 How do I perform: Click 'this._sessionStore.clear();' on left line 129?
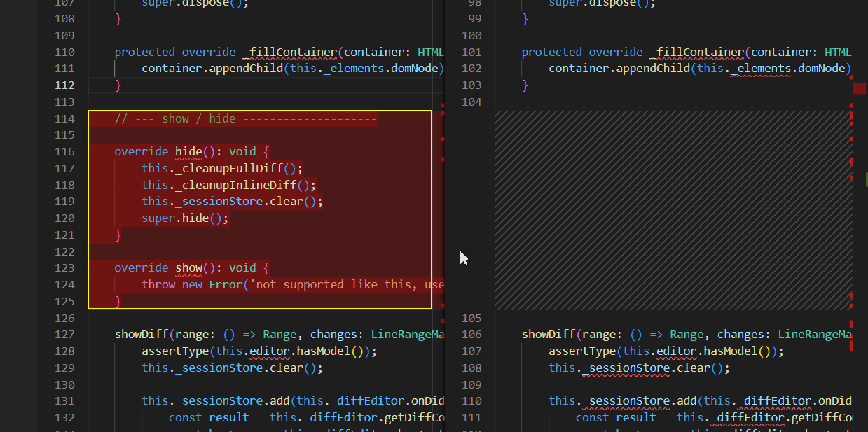click(233, 368)
